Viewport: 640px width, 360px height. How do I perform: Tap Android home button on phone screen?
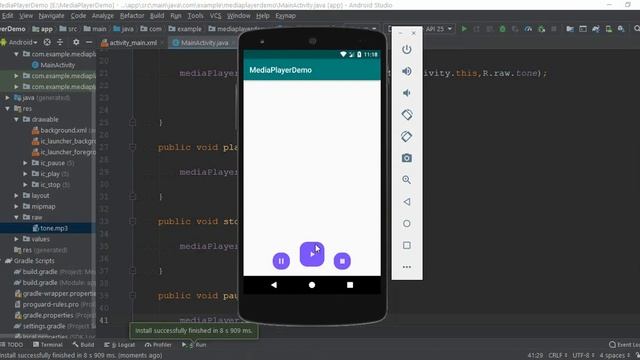pos(312,285)
